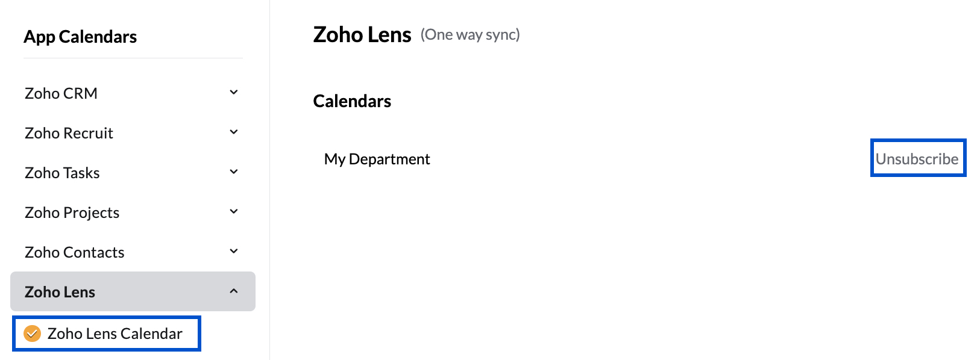The width and height of the screenshot is (980, 360).
Task: Click the My Department calendar row
Action: (377, 159)
